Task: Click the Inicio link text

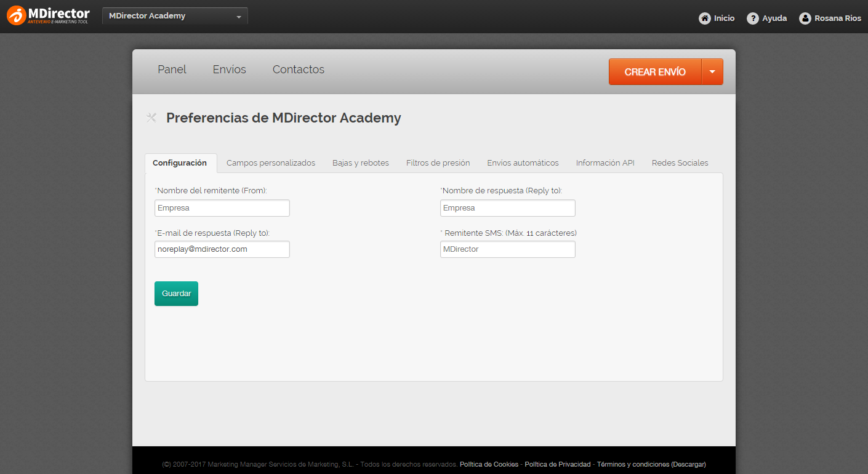Action: 725,18
